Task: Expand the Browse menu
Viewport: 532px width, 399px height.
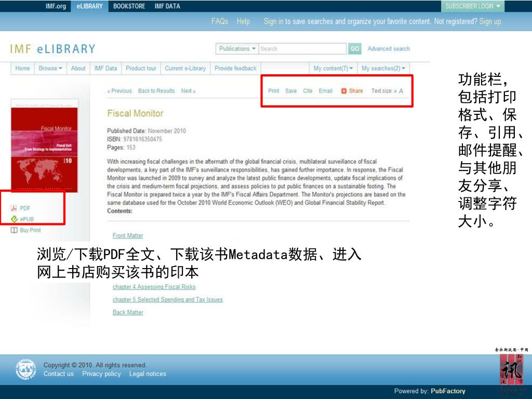Action: coord(50,68)
